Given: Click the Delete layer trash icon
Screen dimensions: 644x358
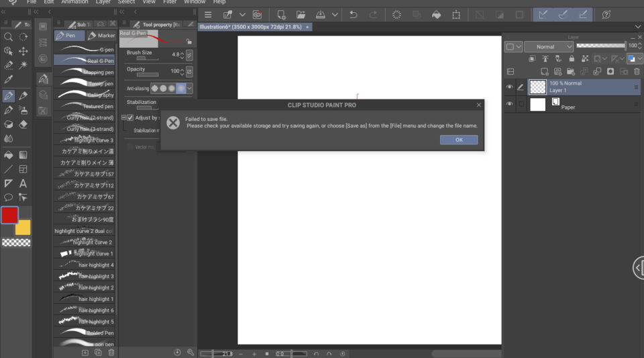Looking at the screenshot, I should (637, 71).
